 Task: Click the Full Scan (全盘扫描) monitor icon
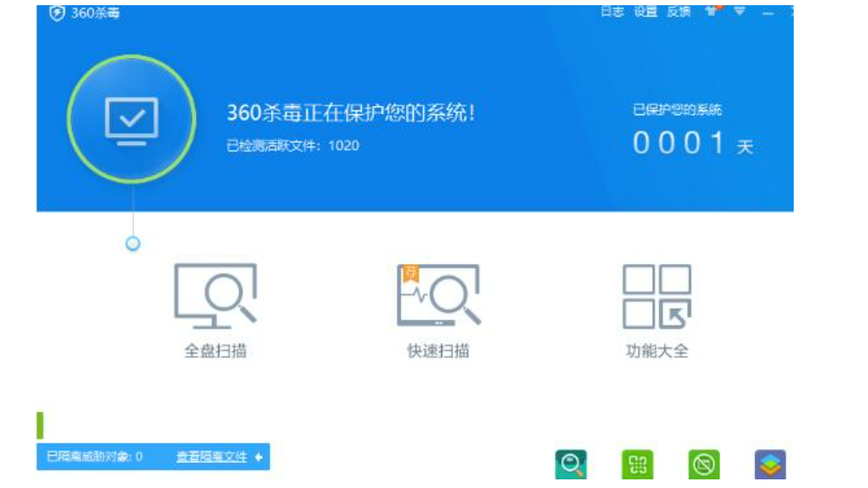[x=215, y=295]
